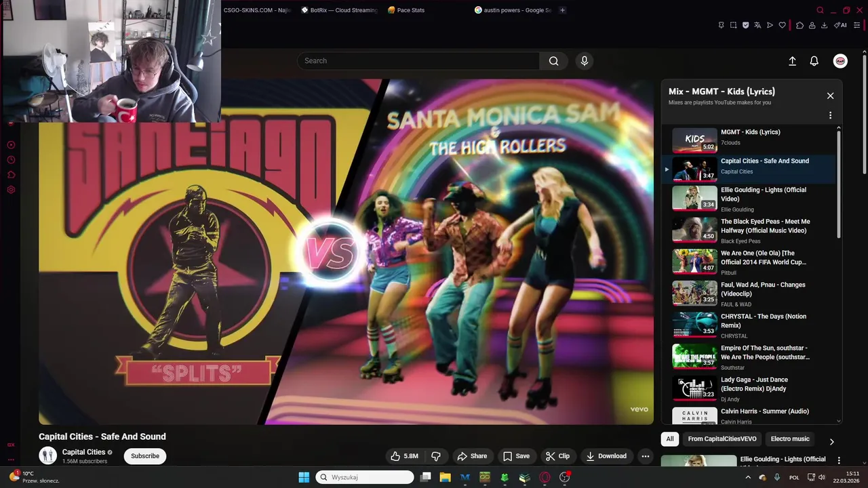
Task: Click the Capital Cities channel avatar
Action: (47, 455)
